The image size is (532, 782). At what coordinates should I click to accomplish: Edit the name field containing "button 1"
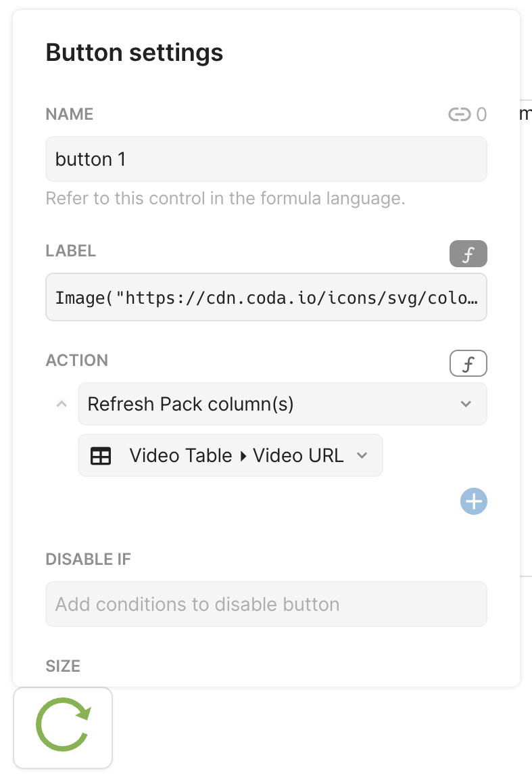[266, 160]
